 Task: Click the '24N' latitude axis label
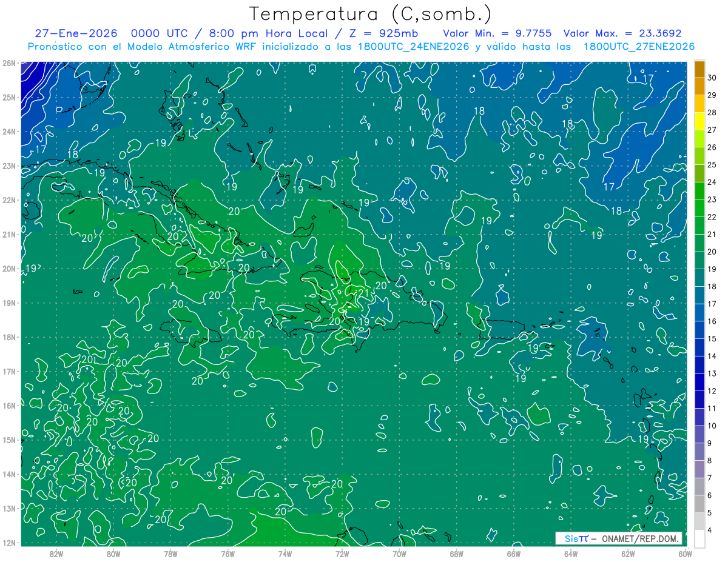pyautogui.click(x=9, y=132)
